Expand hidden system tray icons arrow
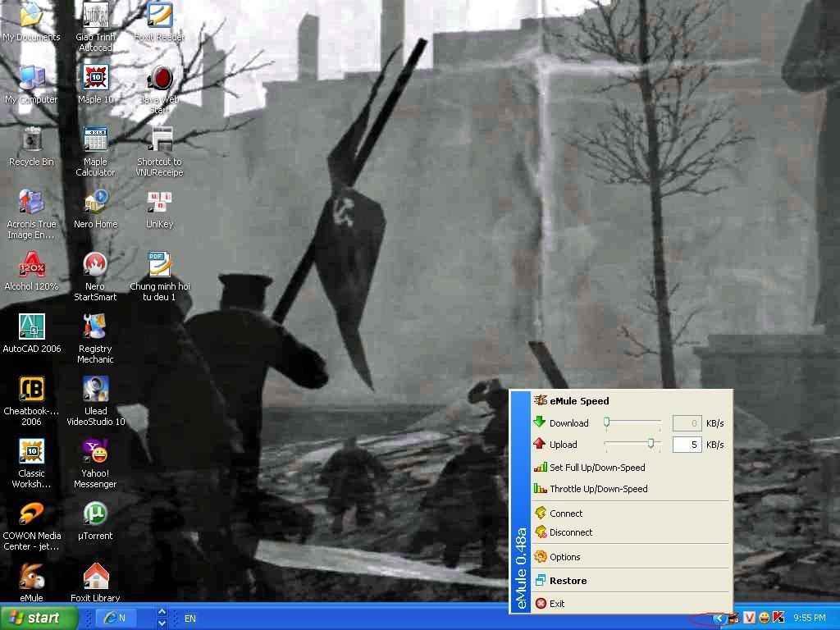Image resolution: width=840 pixels, height=630 pixels. pos(719,618)
